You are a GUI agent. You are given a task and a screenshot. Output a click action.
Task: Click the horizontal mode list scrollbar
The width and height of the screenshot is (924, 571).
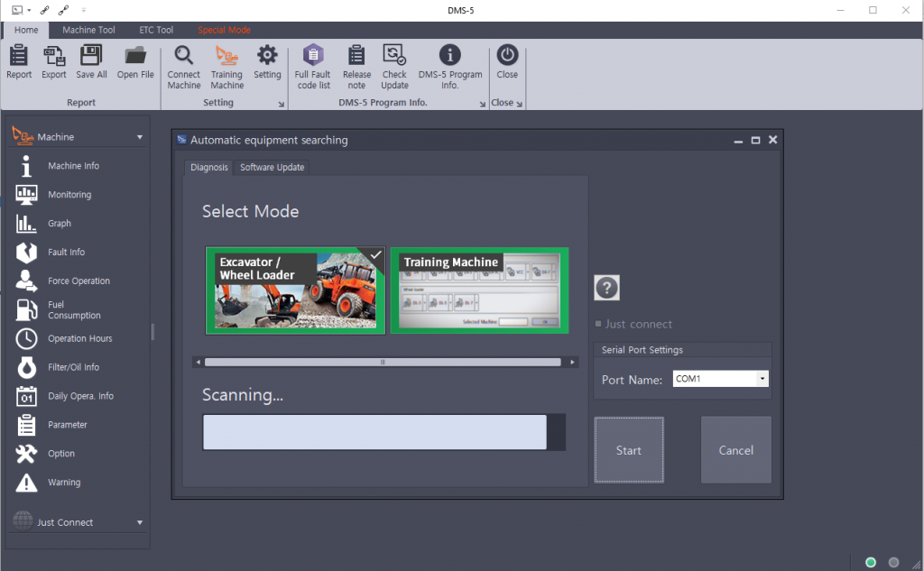(383, 363)
